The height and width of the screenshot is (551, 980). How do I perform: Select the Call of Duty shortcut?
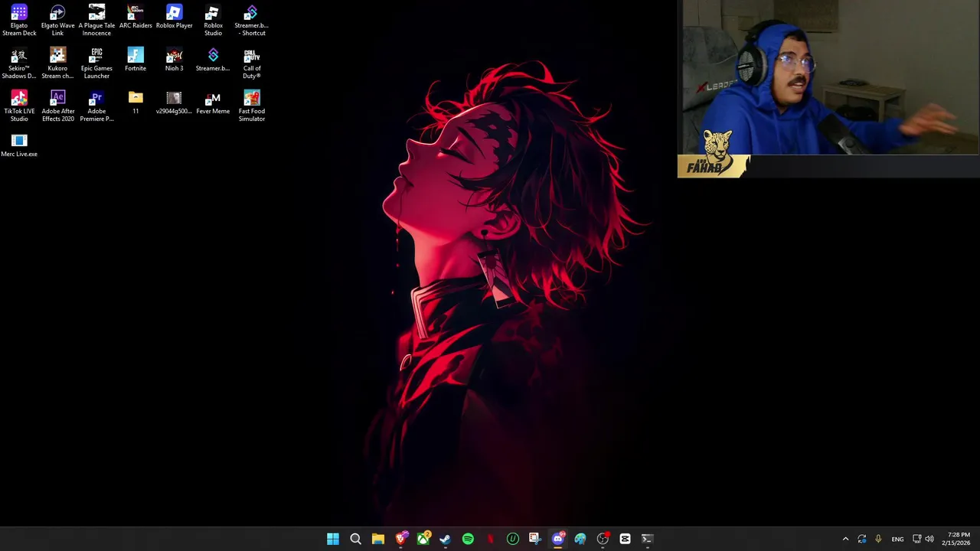click(x=251, y=64)
